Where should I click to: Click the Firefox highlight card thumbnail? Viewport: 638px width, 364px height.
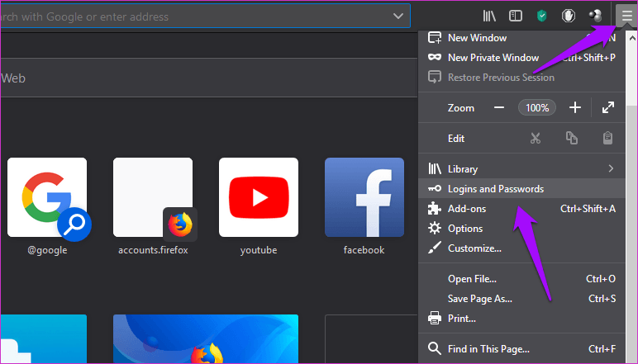tap(206, 338)
